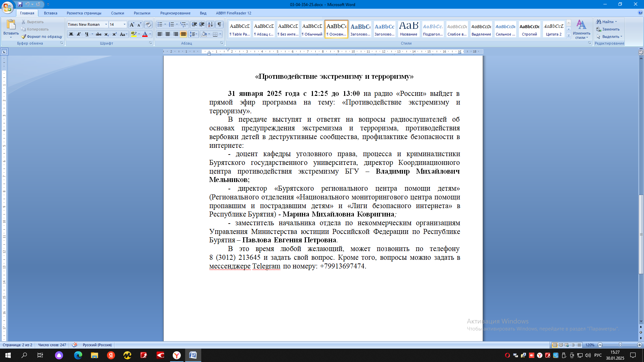Open font color dropdown arrow

[x=150, y=34]
